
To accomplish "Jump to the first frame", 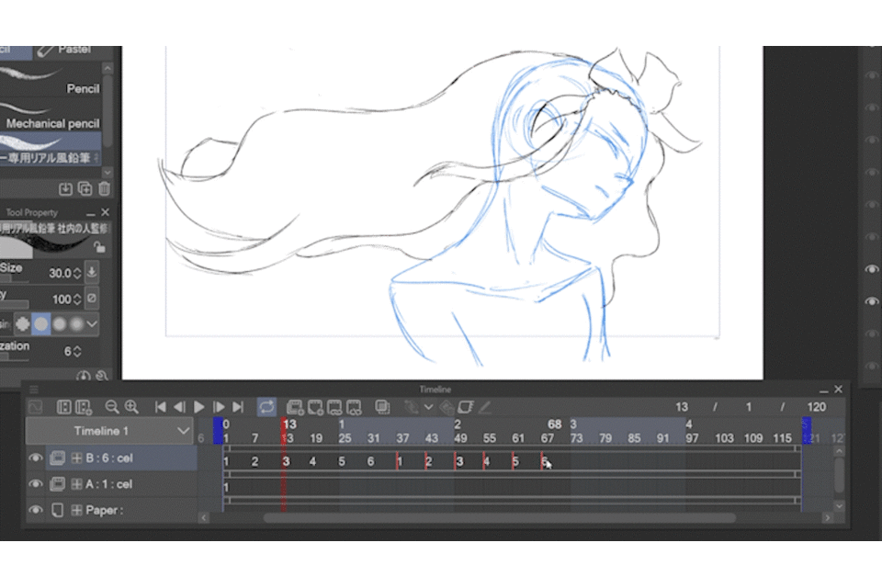I will click(x=160, y=407).
